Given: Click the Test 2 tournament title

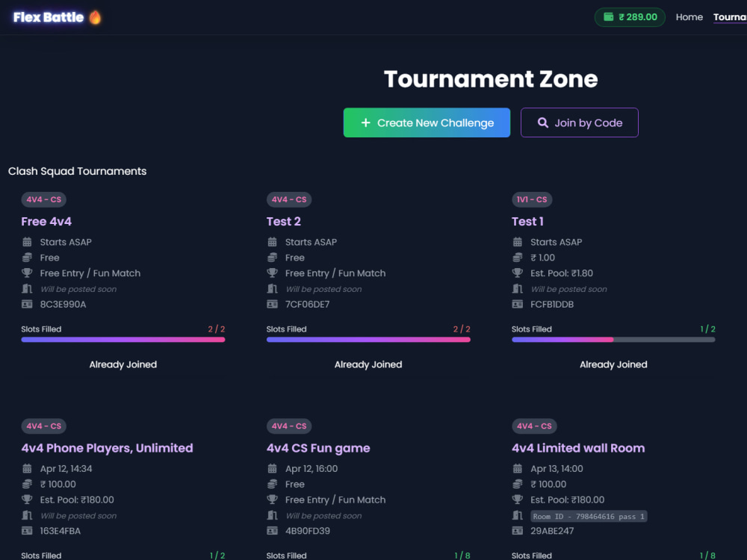Looking at the screenshot, I should [x=283, y=222].
